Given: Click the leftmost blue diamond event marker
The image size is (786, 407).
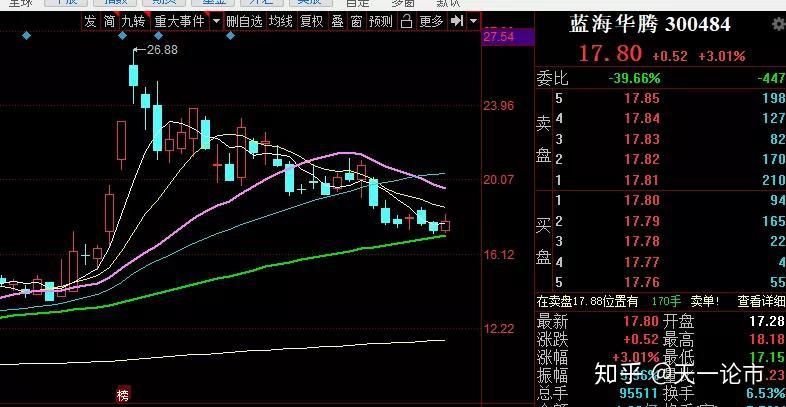Looking at the screenshot, I should tap(27, 36).
